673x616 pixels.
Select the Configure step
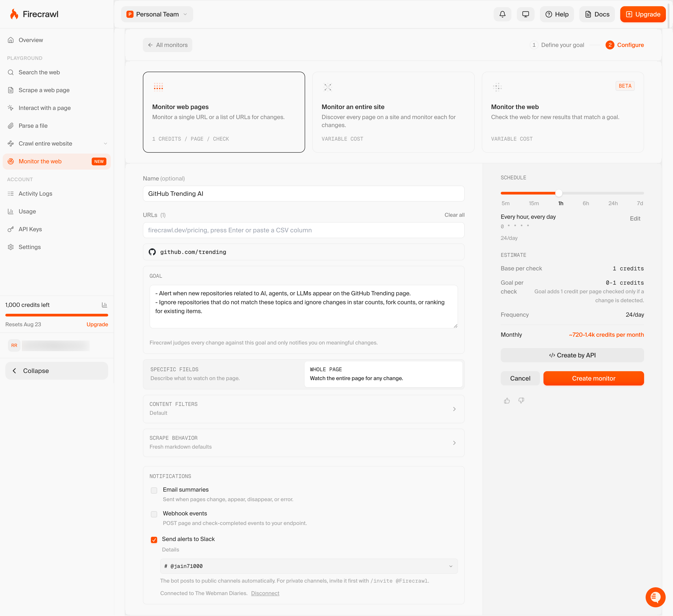point(624,45)
